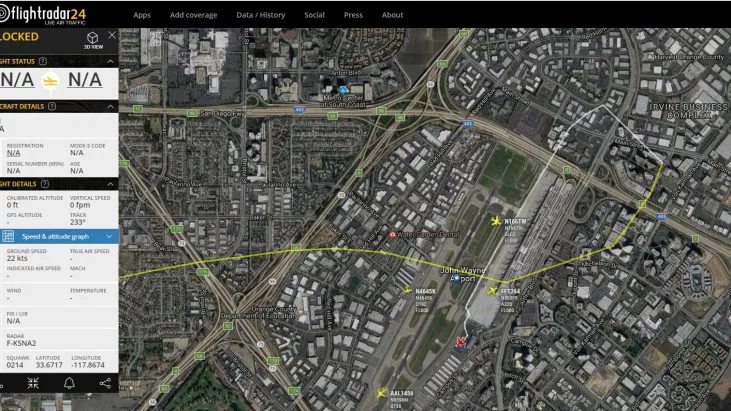
Task: Click the yellow plane route icon
Action: click(50, 82)
